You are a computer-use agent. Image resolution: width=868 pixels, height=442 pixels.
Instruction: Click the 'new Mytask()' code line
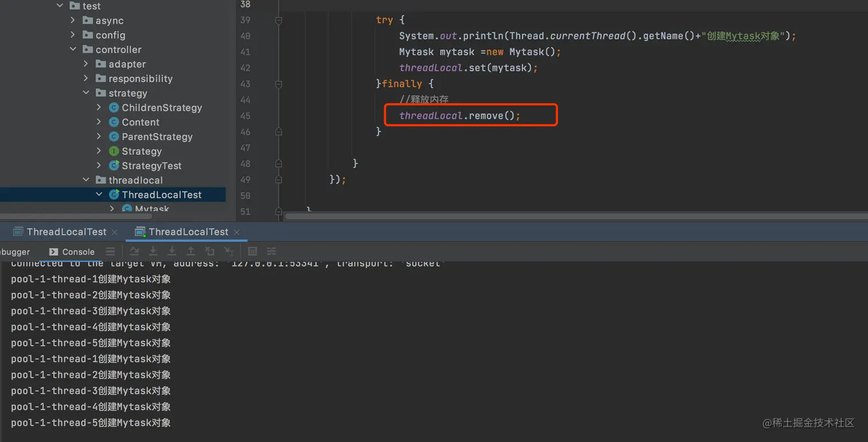pyautogui.click(x=480, y=52)
